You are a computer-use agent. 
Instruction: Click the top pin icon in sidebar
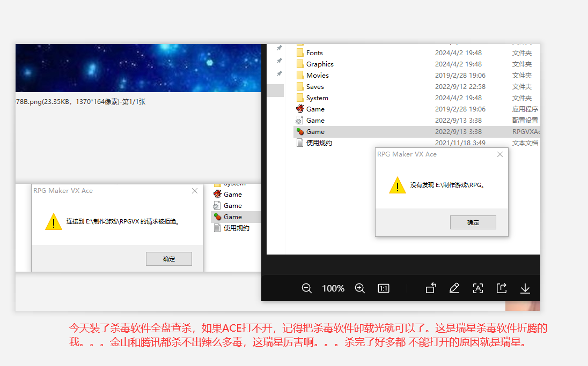tap(280, 48)
